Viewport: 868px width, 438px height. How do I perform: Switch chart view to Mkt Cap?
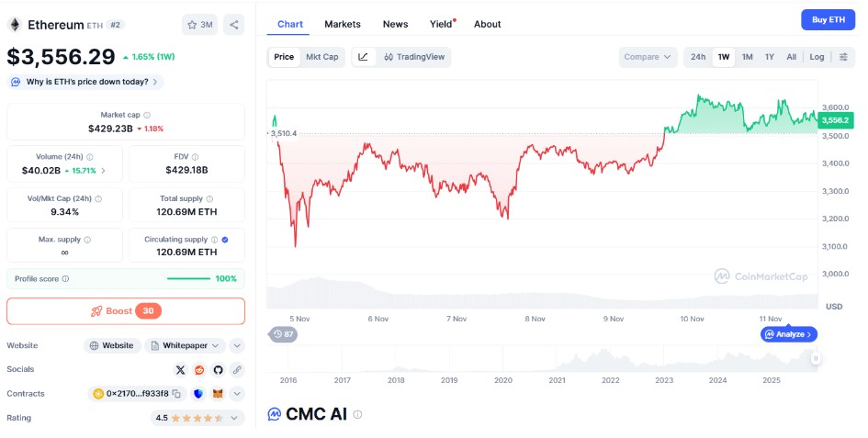click(x=321, y=57)
